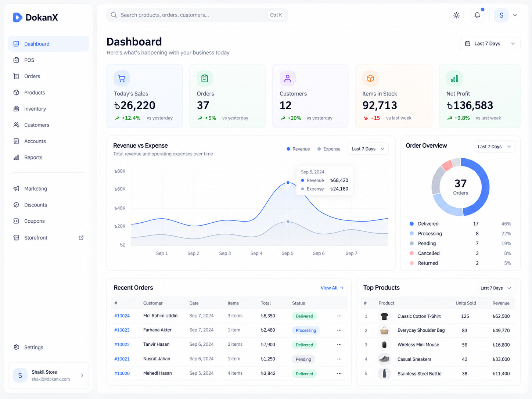Click the Sep 5 revenue data point
The height and width of the screenshot is (399, 532).
coord(288,183)
